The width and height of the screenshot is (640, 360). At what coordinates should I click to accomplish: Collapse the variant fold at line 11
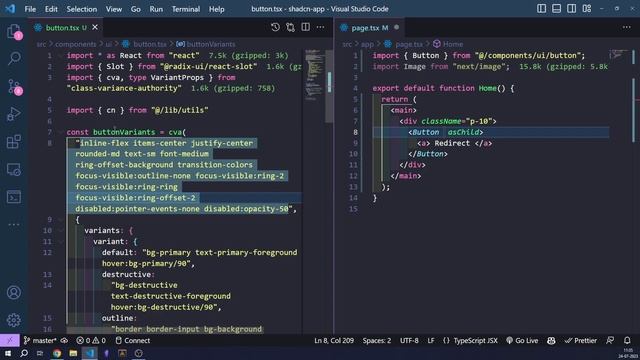tap(60, 242)
